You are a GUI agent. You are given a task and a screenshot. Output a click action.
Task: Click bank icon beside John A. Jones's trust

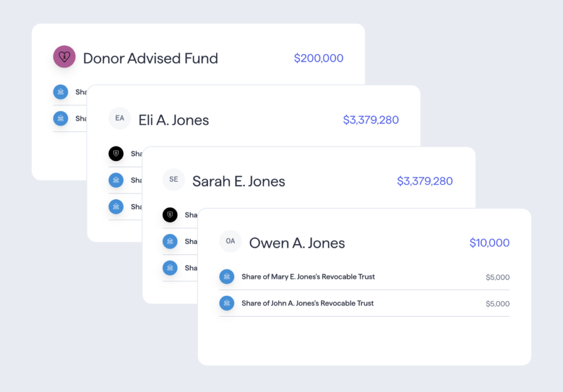point(227,303)
